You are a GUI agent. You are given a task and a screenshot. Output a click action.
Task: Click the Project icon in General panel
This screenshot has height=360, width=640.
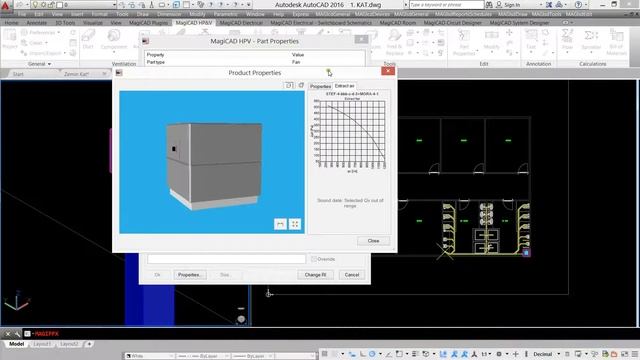point(10,40)
